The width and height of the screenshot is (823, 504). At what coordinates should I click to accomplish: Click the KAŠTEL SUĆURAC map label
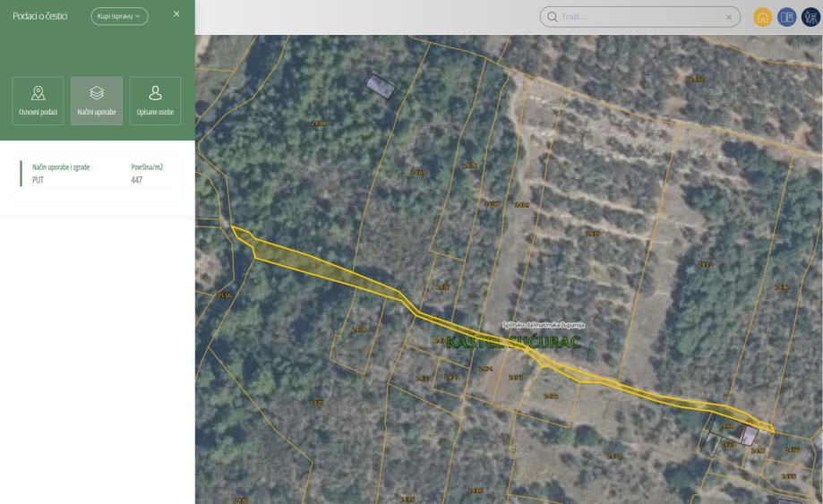(x=513, y=343)
